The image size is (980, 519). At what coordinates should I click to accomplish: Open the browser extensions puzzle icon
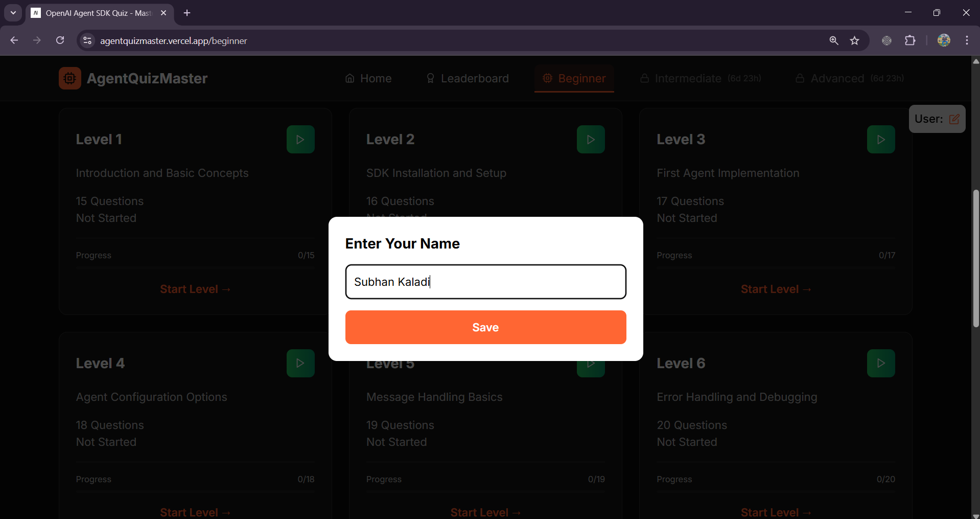pyautogui.click(x=910, y=40)
